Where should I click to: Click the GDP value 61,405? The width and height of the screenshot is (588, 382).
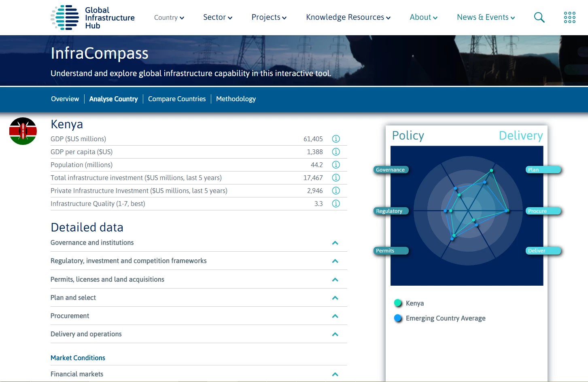(313, 139)
